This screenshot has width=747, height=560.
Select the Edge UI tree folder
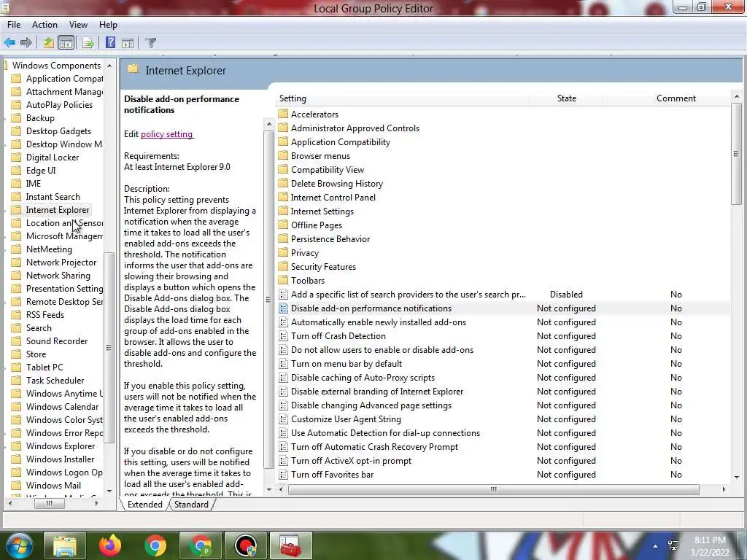[41, 171]
